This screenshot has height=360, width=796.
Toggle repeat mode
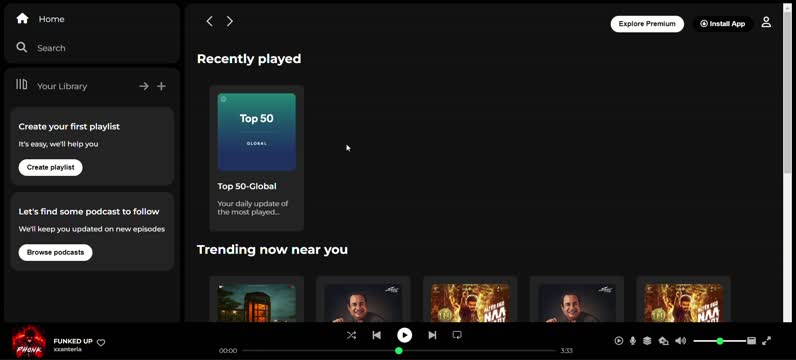click(457, 335)
